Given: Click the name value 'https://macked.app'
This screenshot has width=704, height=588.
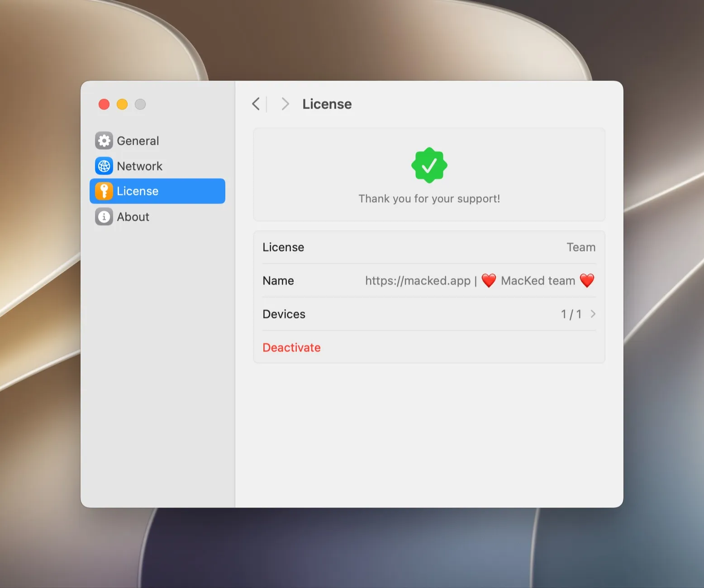Looking at the screenshot, I should [x=418, y=280].
